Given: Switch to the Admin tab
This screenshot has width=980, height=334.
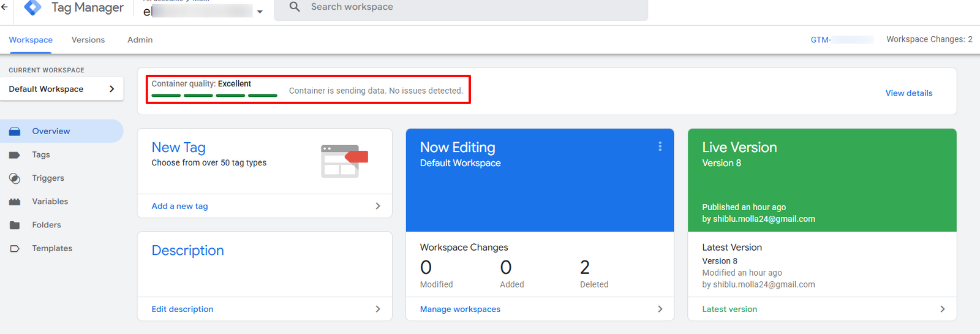Looking at the screenshot, I should click(x=140, y=40).
